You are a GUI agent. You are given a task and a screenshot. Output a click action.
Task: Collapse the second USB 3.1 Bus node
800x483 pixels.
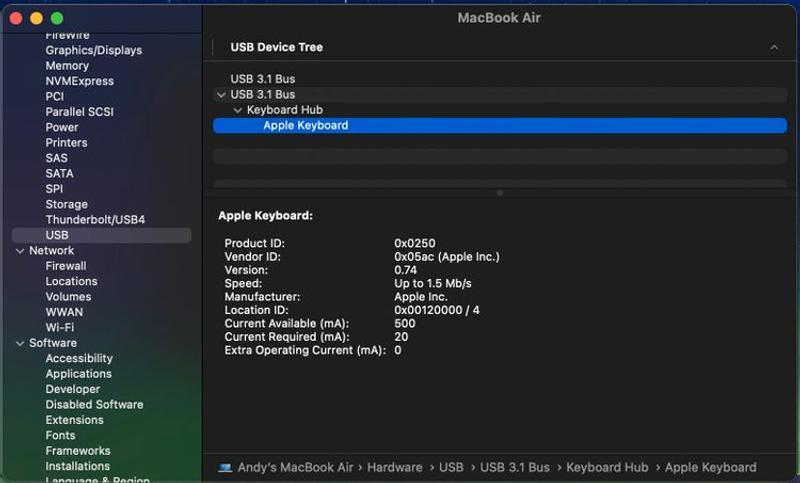[221, 95]
